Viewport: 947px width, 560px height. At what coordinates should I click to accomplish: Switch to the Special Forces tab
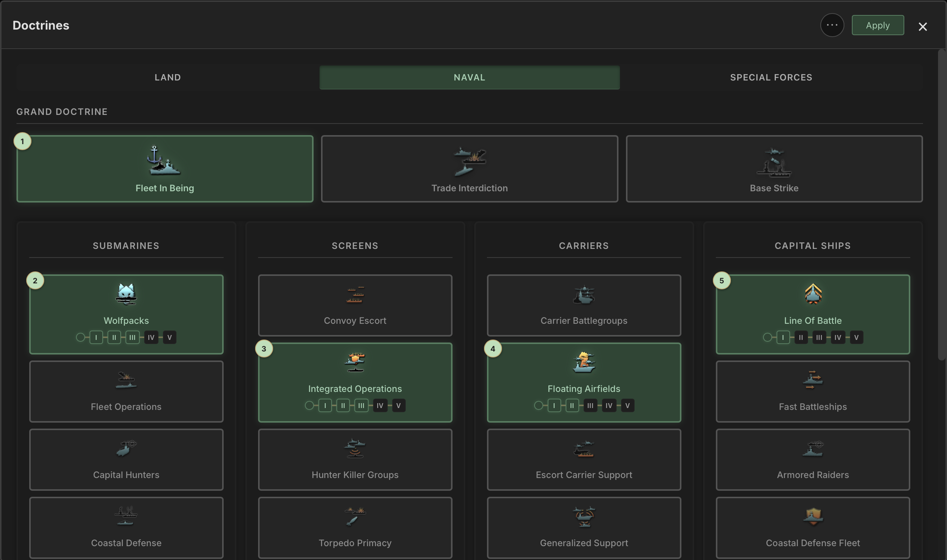[x=771, y=77]
